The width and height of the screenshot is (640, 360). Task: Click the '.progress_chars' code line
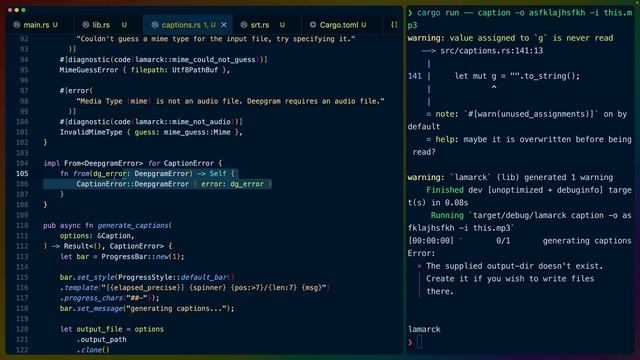point(110,298)
